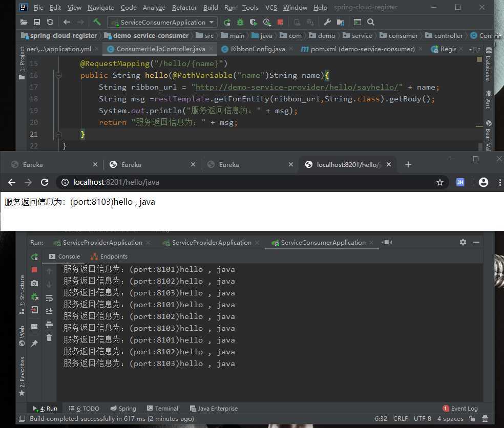504x428 pixels.
Task: Switch to the Console tab
Action: tap(65, 256)
